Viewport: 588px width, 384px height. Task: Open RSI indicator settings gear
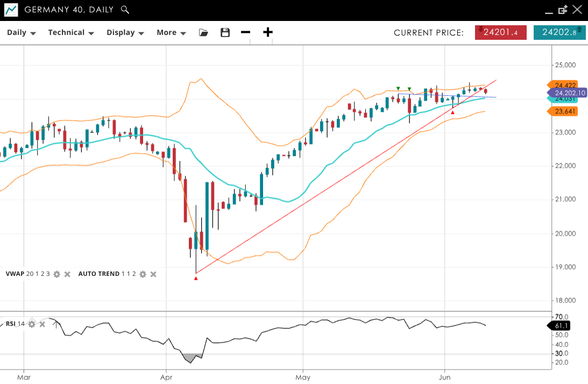coord(32,324)
